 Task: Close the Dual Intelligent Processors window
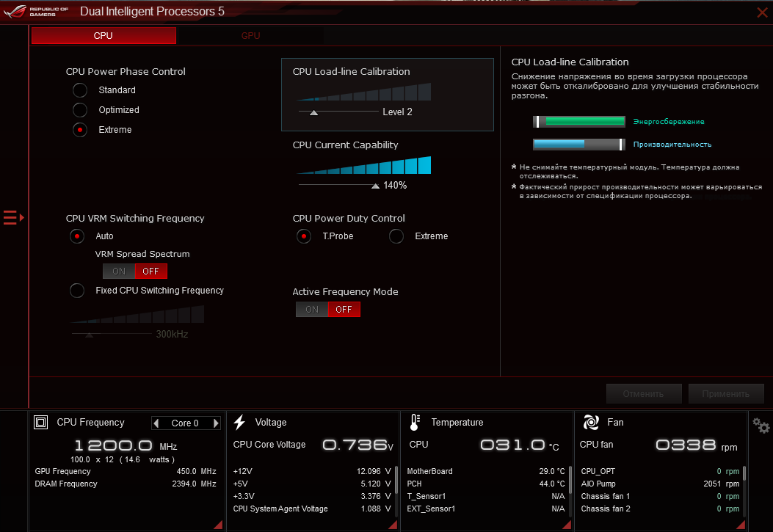point(762,12)
